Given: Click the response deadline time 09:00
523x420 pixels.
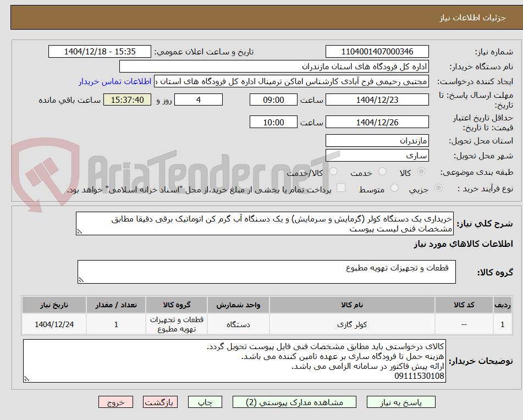Looking at the screenshot, I should pos(273,100).
